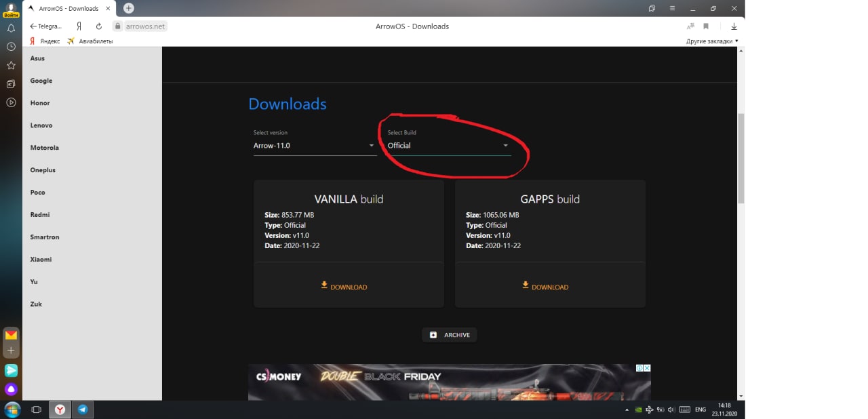The image size is (868, 419).
Task: Click the Downloads heading text
Action: pos(288,104)
